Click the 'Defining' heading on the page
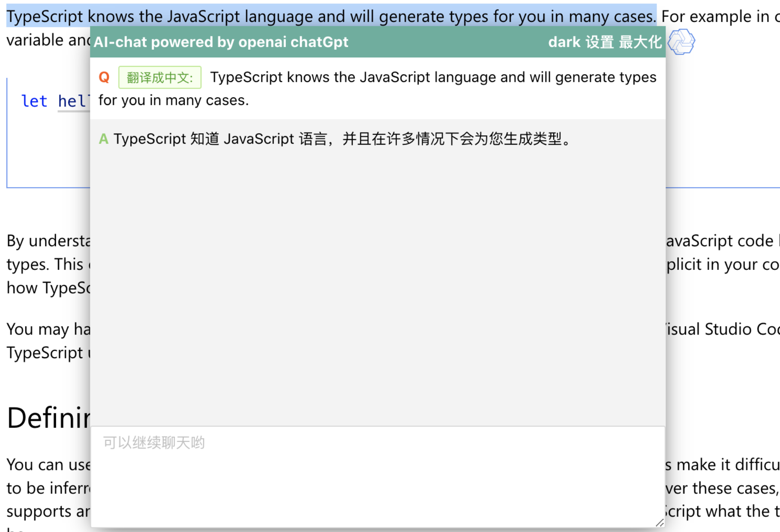 coord(48,418)
